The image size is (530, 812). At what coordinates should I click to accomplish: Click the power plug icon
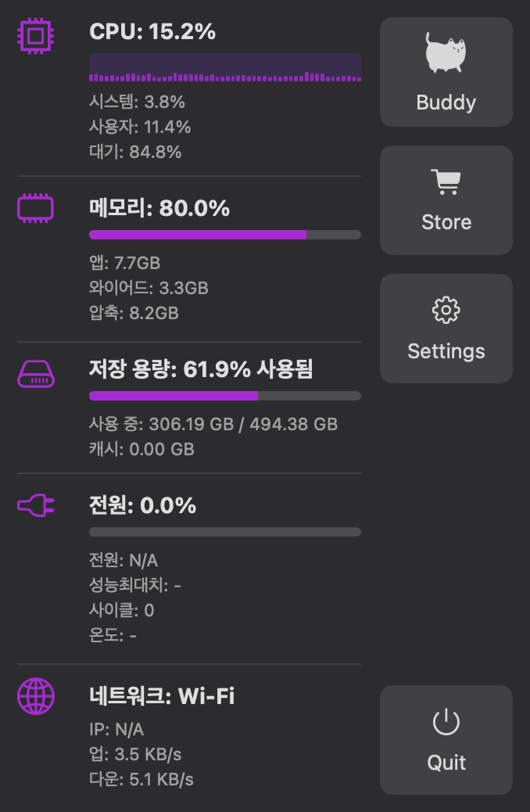pyautogui.click(x=36, y=507)
